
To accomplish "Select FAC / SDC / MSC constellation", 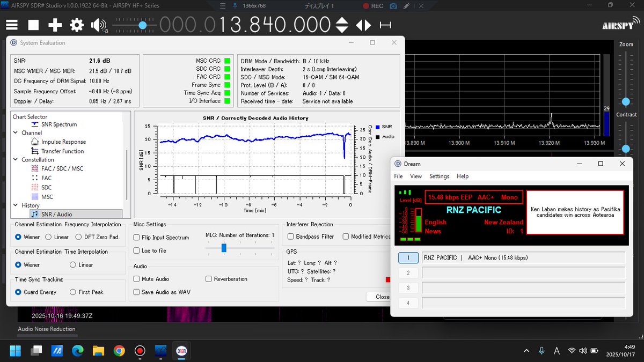I will click(x=62, y=168).
